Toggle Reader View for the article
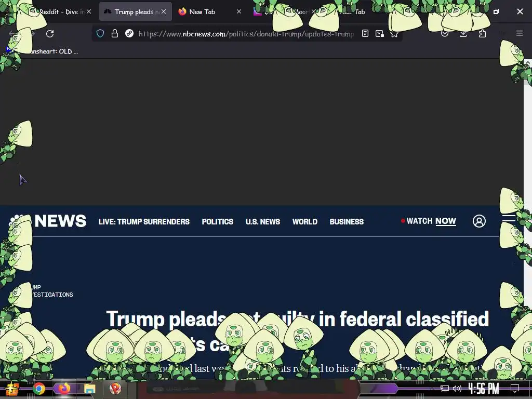 click(x=365, y=33)
